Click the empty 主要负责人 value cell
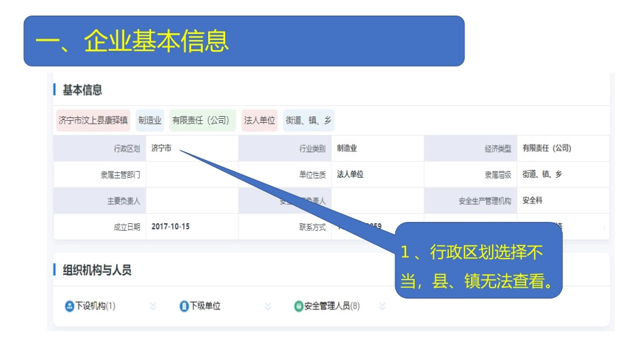644x363 pixels. point(192,201)
